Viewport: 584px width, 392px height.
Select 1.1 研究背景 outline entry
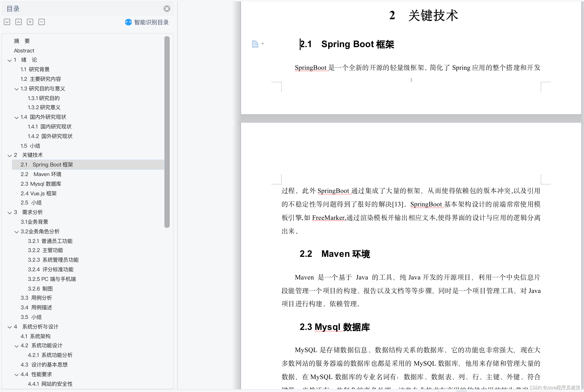click(x=35, y=69)
